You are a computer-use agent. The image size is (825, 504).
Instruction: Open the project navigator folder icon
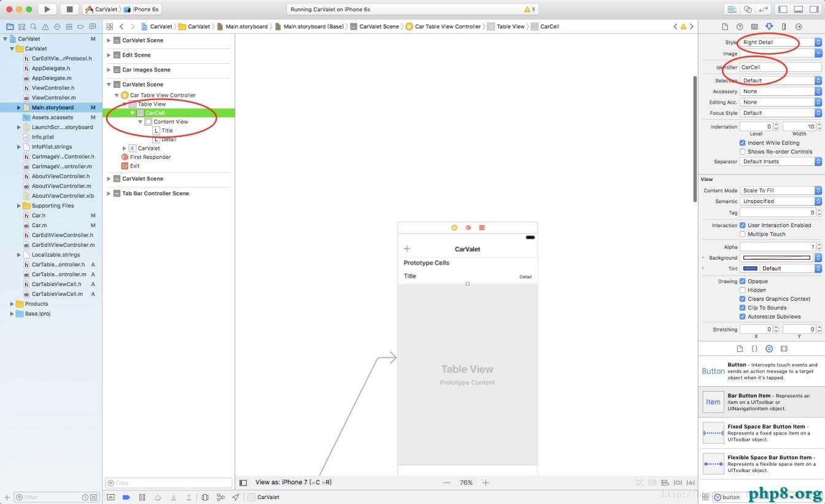click(x=10, y=27)
